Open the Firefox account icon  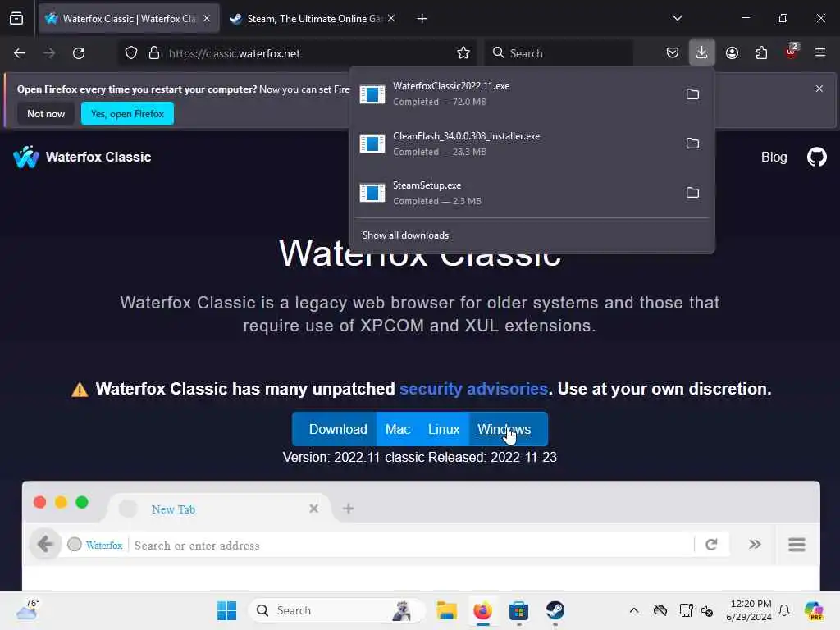pos(732,53)
